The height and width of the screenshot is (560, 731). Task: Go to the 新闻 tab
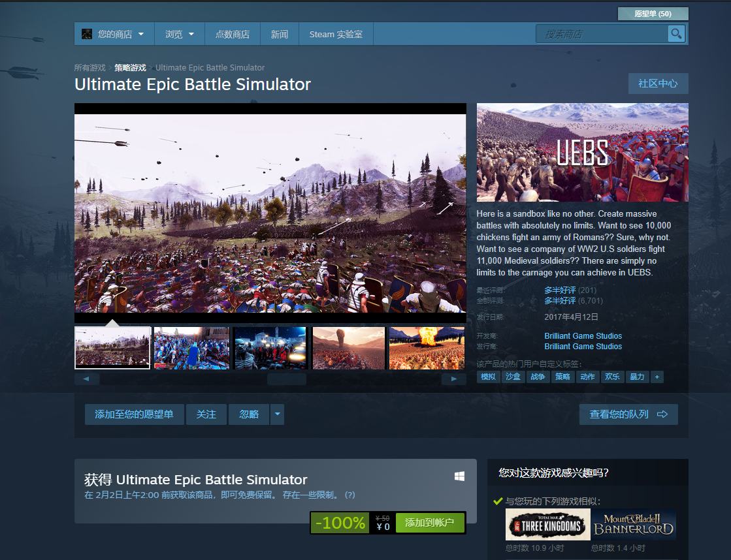279,34
